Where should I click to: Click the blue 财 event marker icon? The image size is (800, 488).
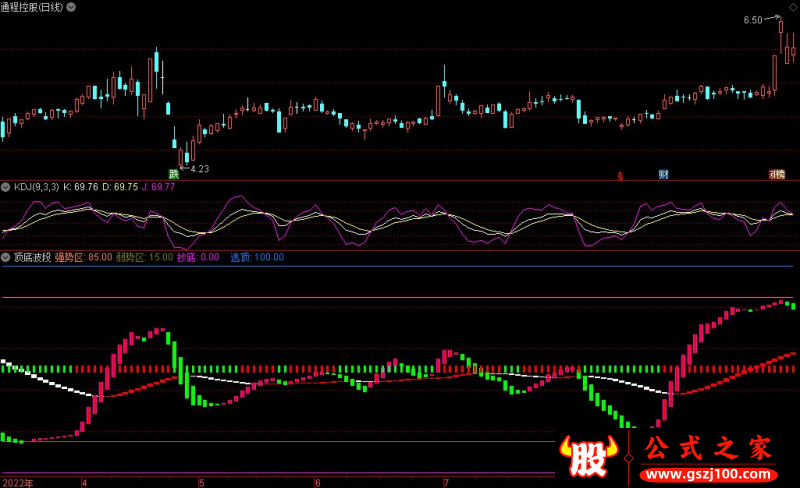coord(663,174)
